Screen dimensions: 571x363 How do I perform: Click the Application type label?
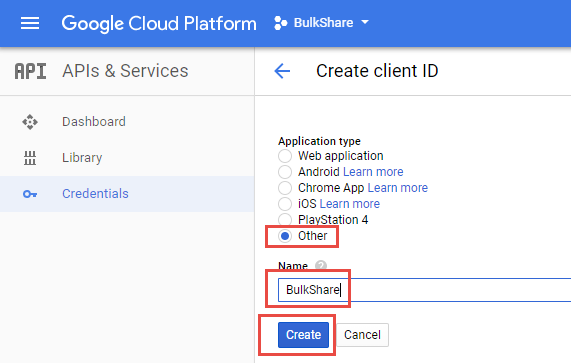click(319, 141)
